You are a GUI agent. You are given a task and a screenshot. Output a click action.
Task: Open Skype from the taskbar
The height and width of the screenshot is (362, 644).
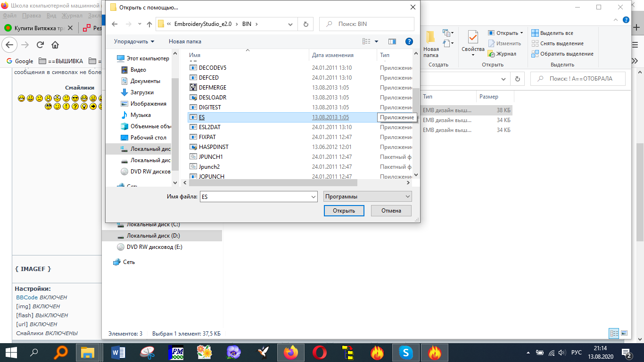406,352
